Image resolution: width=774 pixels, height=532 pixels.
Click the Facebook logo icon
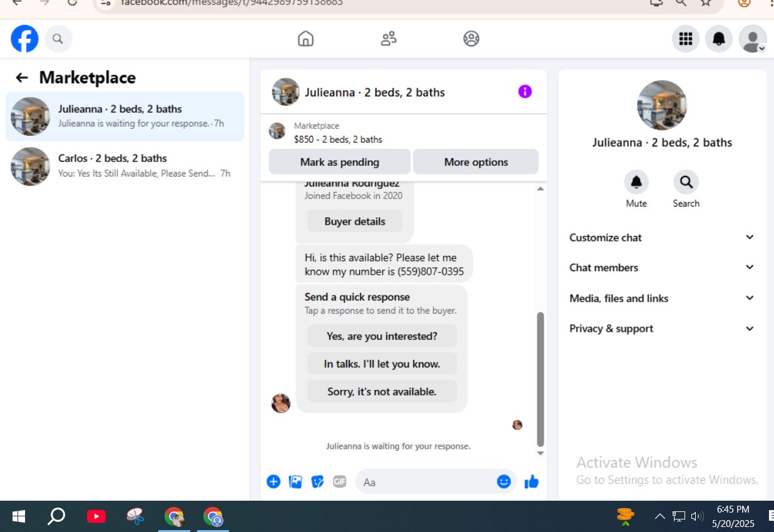24,39
